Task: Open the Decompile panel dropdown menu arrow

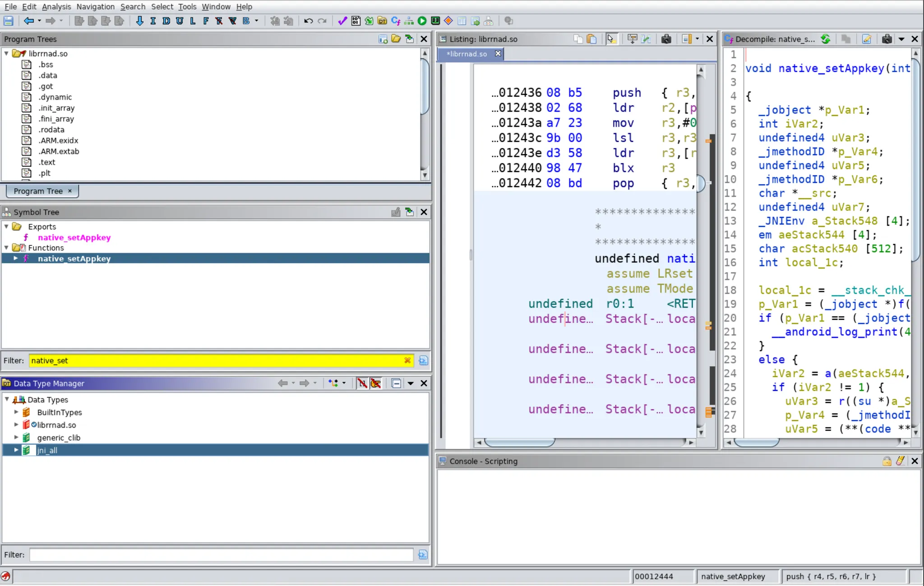Action: click(x=901, y=39)
